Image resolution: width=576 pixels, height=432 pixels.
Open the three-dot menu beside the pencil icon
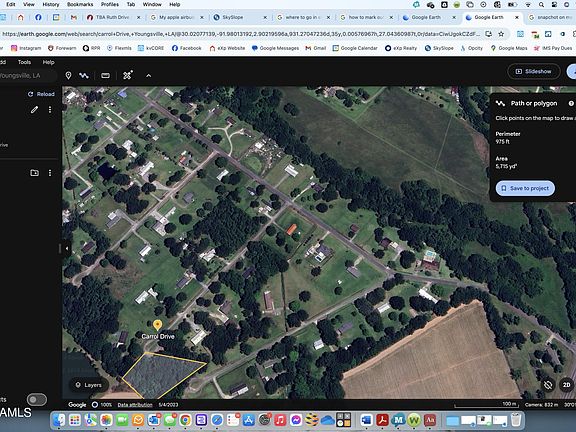pyautogui.click(x=50, y=109)
